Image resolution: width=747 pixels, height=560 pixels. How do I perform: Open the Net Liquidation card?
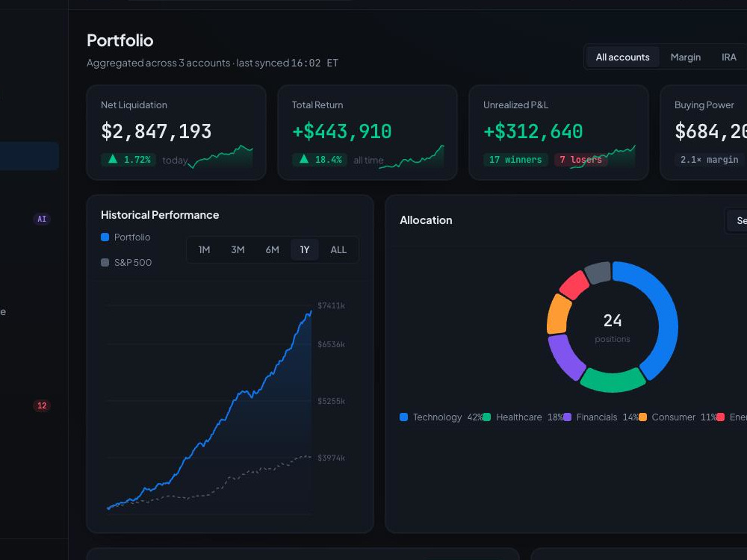click(x=176, y=132)
